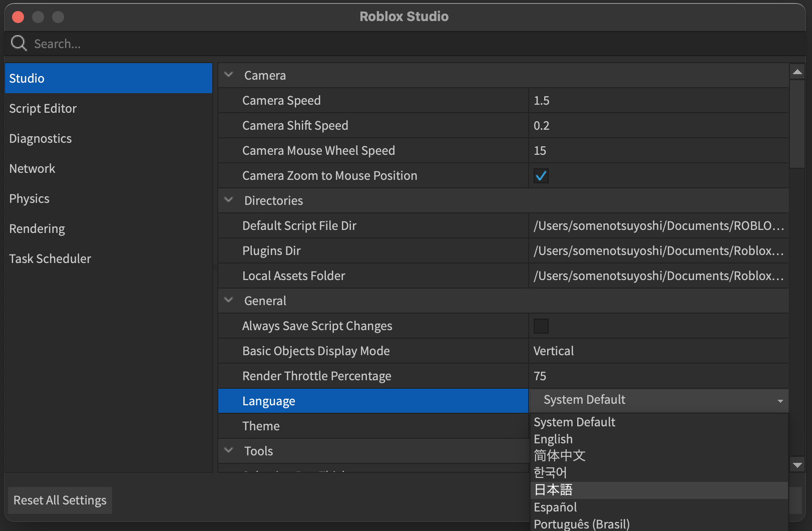Edit Camera Mouse Wheel Speed value 15
The width and height of the screenshot is (812, 531).
(658, 150)
